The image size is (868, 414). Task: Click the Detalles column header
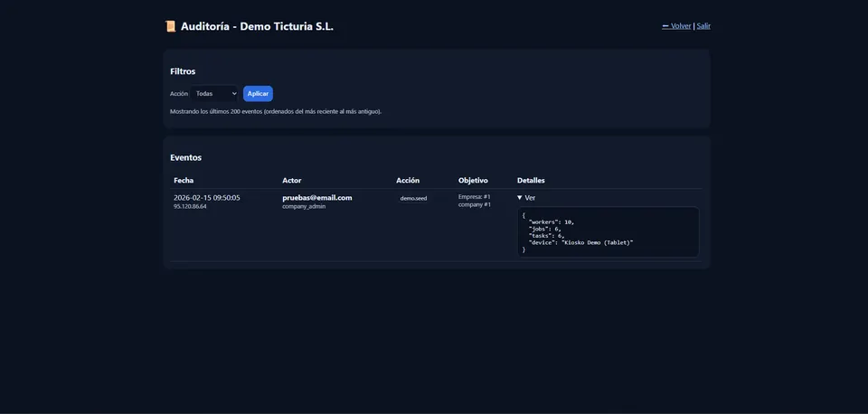[x=531, y=181]
